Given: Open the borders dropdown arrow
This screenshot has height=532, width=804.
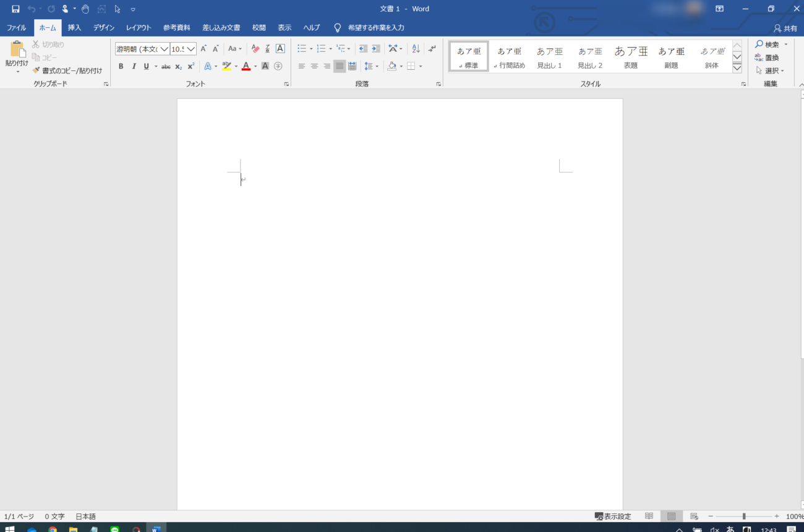Looking at the screenshot, I should [421, 66].
